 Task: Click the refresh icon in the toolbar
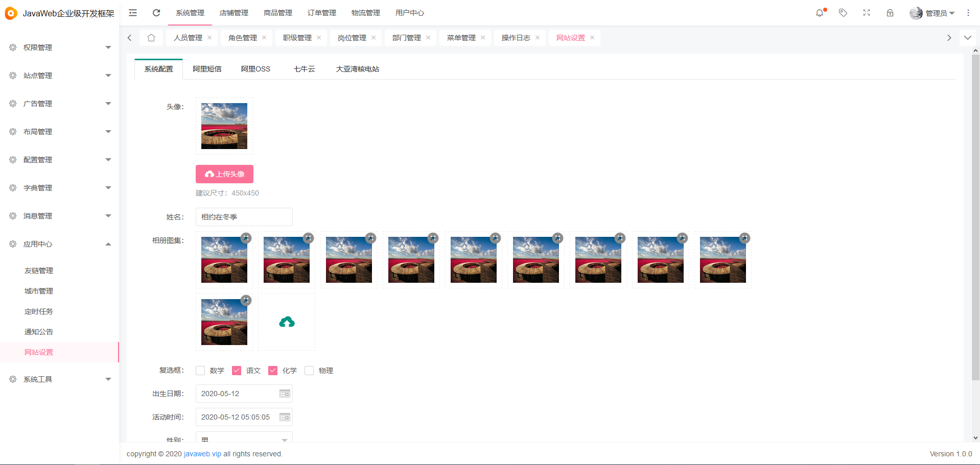click(156, 12)
